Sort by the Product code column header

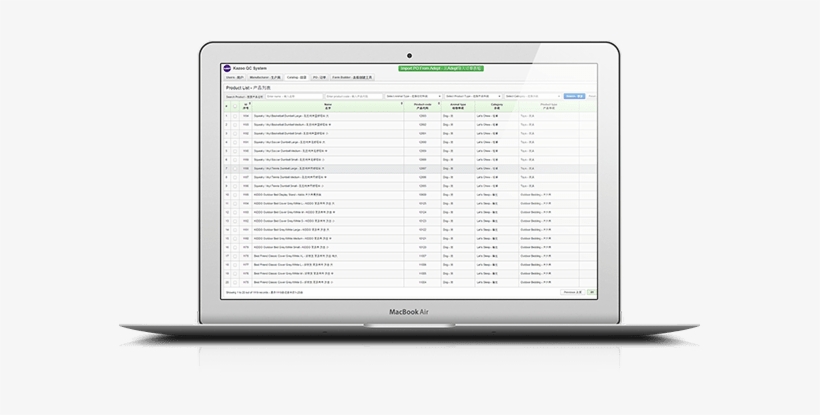click(423, 105)
